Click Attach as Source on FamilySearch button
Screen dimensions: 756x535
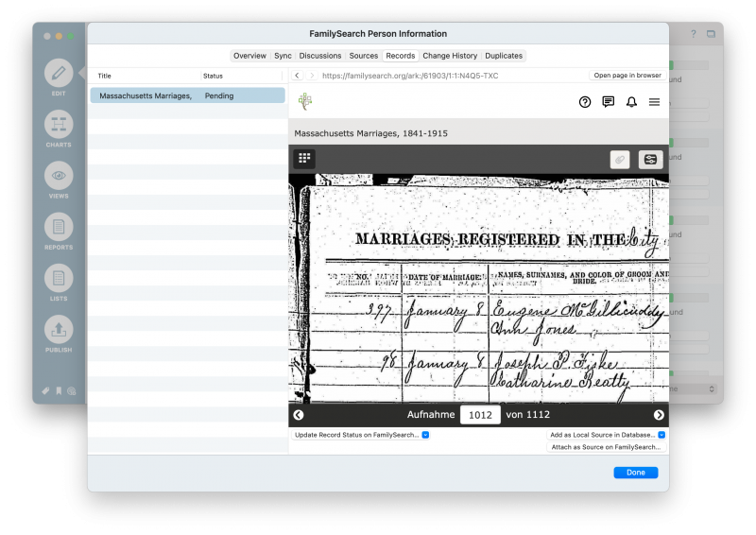[607, 447]
